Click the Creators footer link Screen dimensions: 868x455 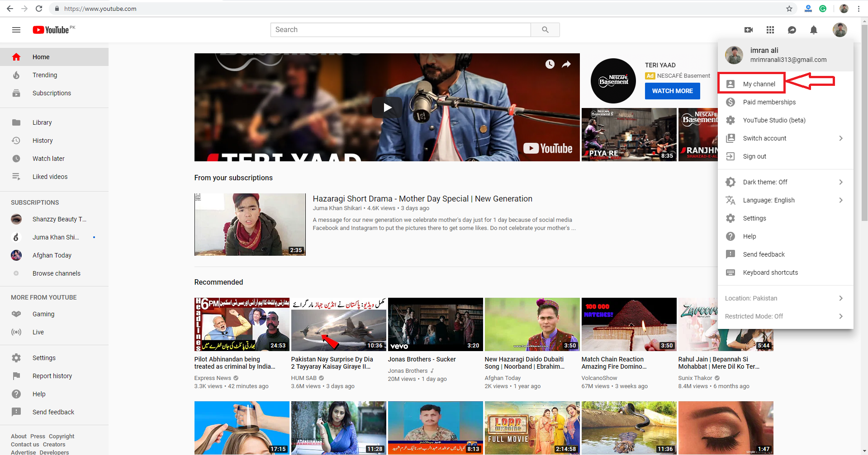point(54,445)
